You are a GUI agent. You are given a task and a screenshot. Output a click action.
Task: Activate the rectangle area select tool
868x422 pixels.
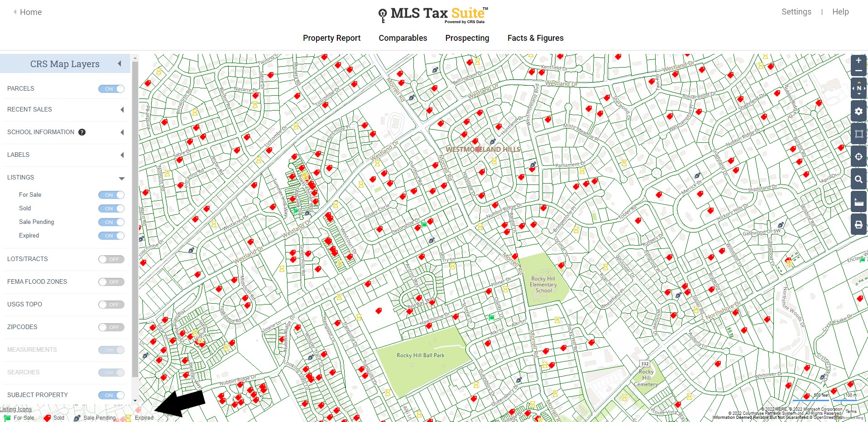tap(858, 134)
